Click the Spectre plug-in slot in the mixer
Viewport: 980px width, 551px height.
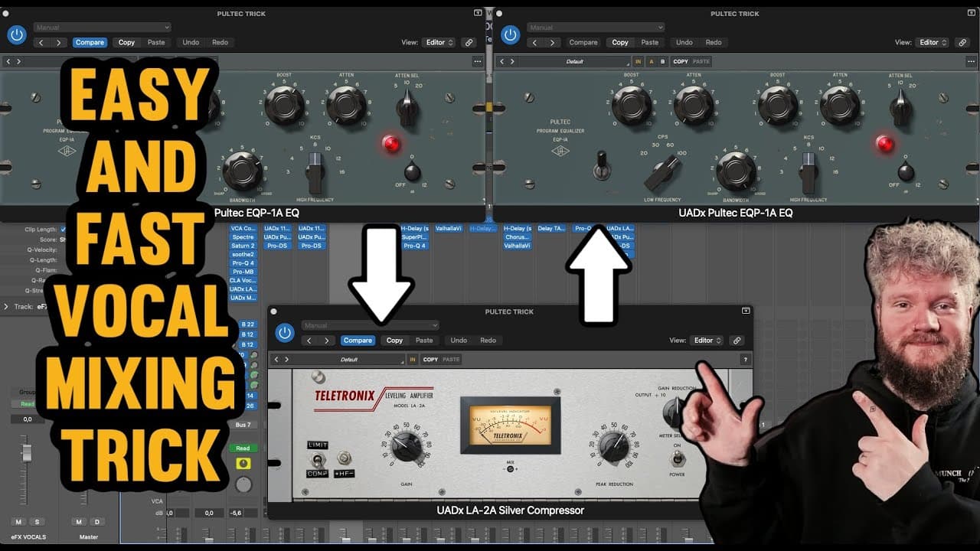[243, 237]
